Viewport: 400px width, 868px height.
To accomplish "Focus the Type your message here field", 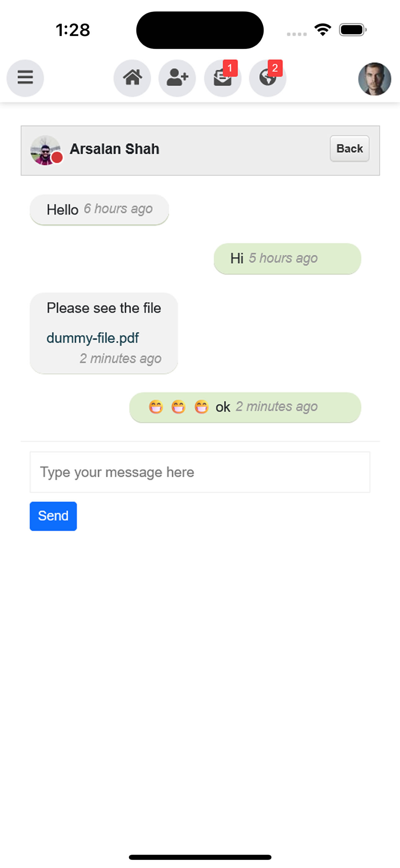I will (200, 472).
